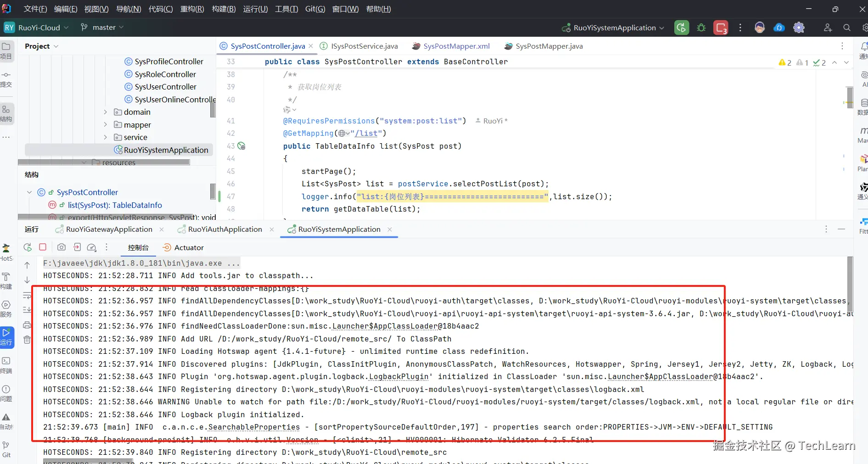The height and width of the screenshot is (464, 868).
Task: Click the project tree vertical scrollbar
Action: click(213, 109)
